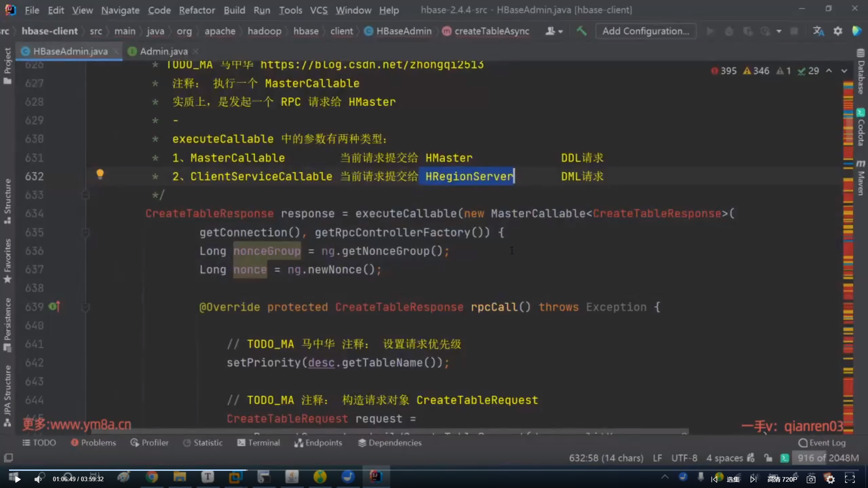Click the intention lightbulb at line 632

coord(100,174)
